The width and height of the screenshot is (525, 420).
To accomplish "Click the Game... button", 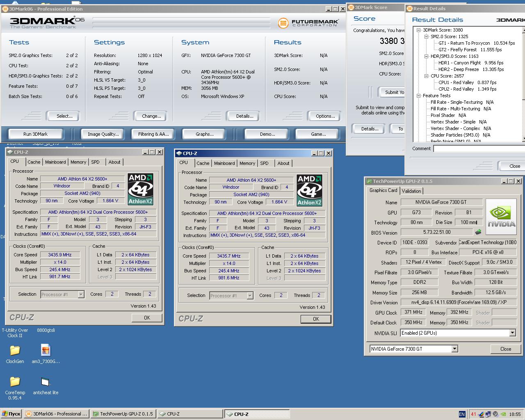I will (x=318, y=134).
